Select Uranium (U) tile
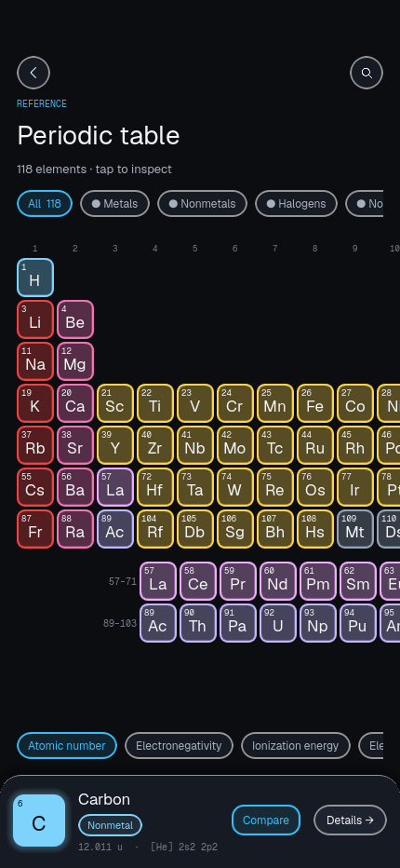This screenshot has width=400, height=868. coord(278,623)
